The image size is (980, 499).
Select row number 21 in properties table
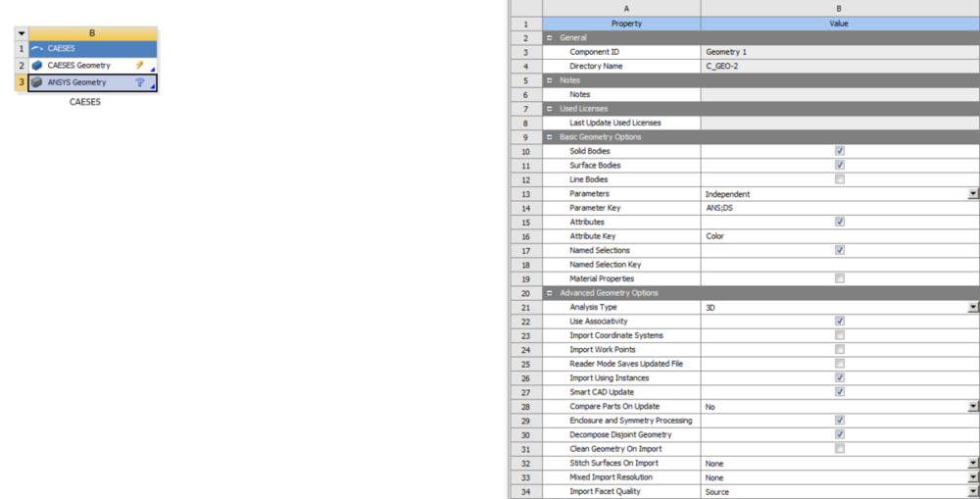pos(526,307)
